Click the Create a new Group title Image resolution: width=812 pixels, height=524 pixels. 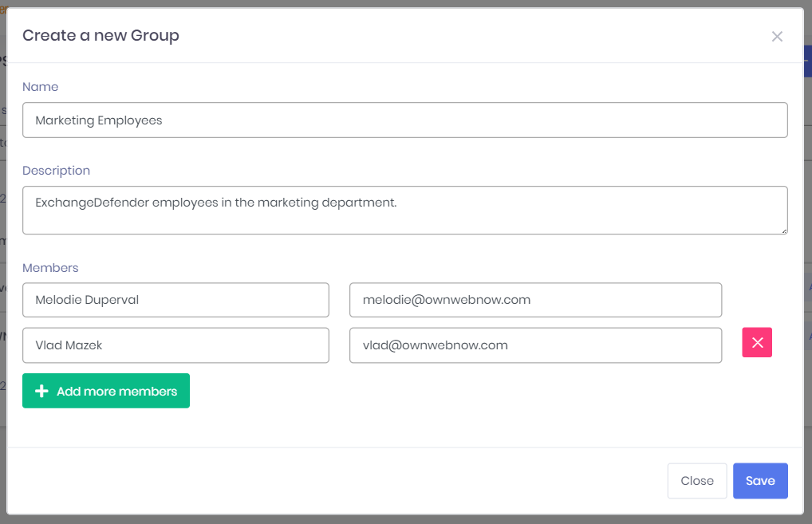click(x=101, y=36)
